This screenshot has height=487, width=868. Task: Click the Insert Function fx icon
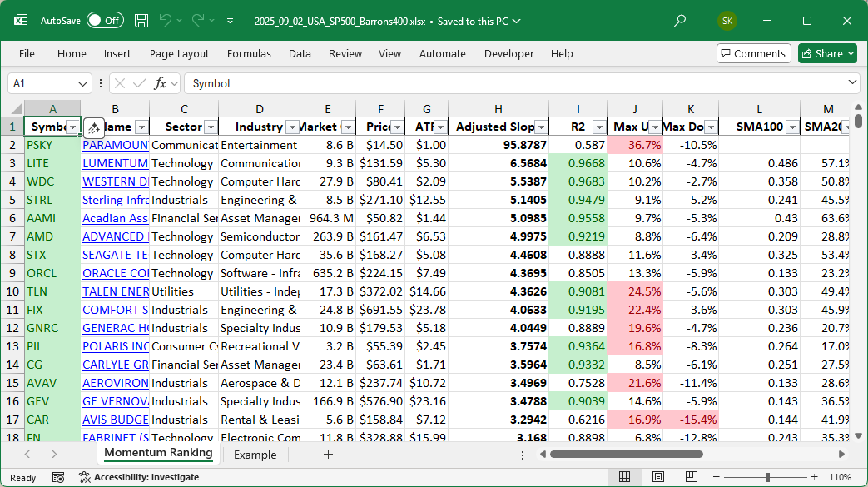pos(160,83)
